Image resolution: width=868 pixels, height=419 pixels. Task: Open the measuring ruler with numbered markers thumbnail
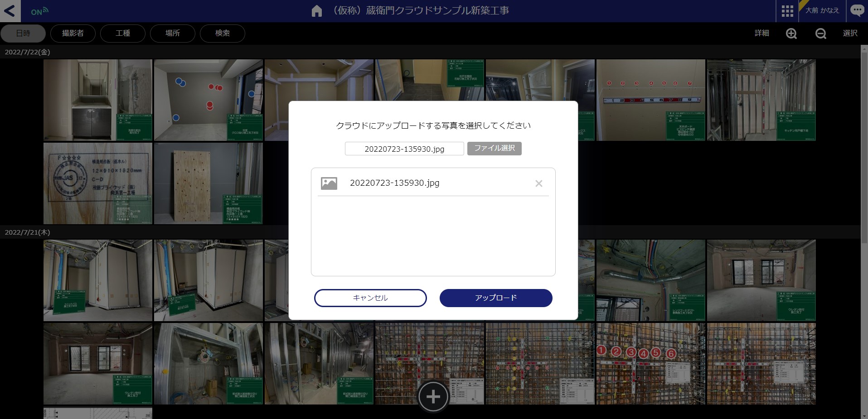click(x=651, y=100)
